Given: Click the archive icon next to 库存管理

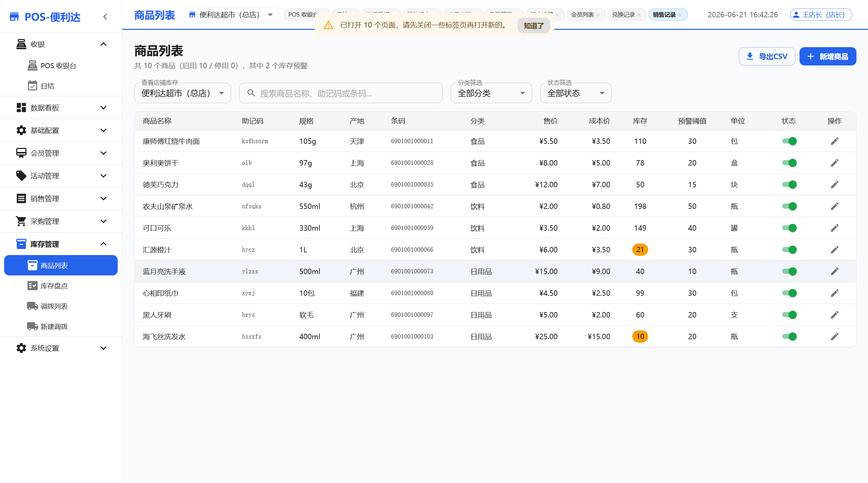Looking at the screenshot, I should click(x=21, y=244).
